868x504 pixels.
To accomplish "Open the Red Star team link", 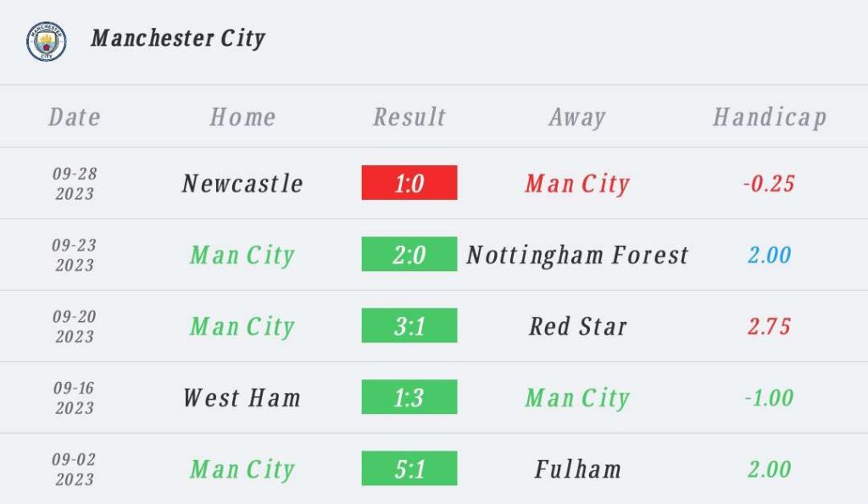I will [x=577, y=326].
